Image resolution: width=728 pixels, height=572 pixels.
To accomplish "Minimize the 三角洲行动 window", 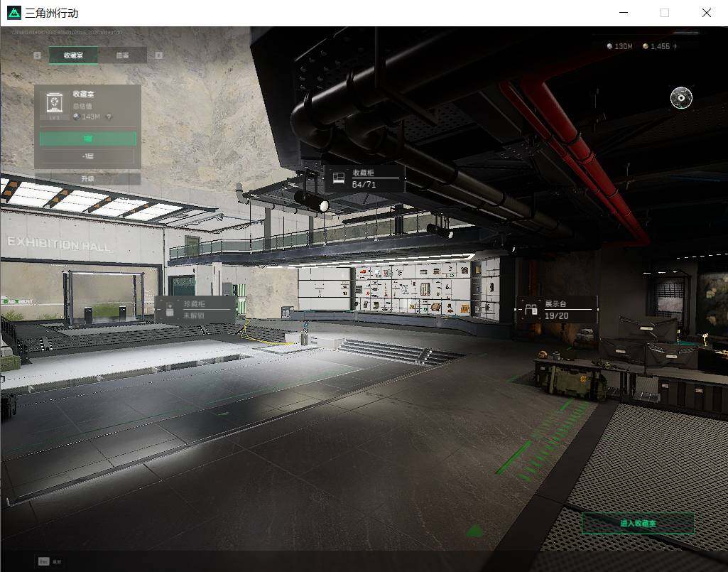I will (x=624, y=13).
